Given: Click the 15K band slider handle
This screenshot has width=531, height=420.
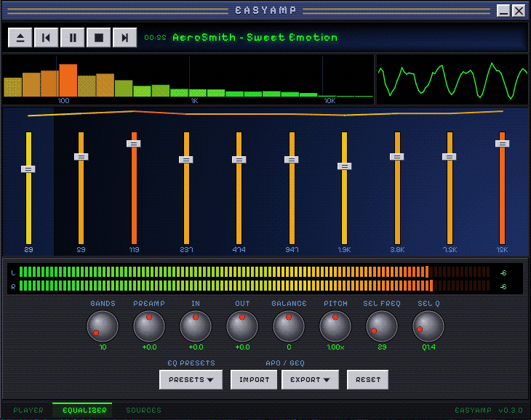Looking at the screenshot, I should [x=502, y=144].
